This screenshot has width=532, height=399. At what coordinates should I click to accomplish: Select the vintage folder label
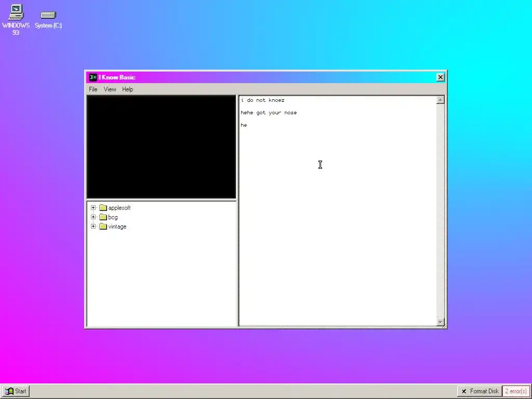pos(117,227)
